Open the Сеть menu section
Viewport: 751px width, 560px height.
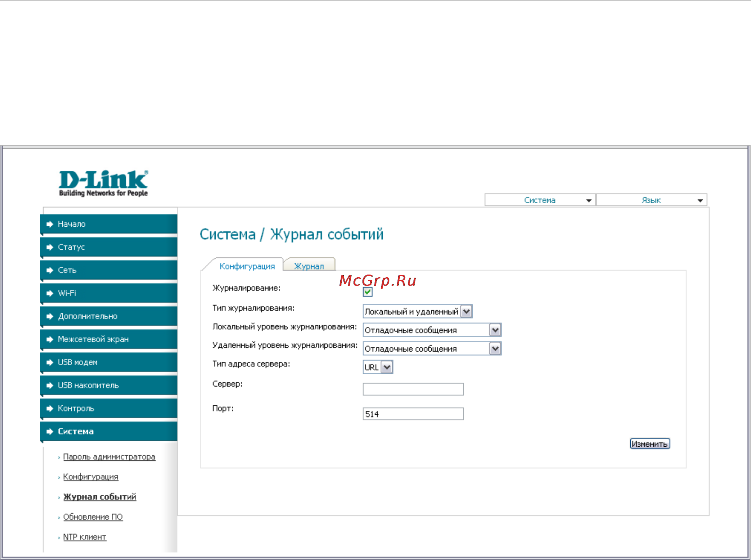(x=109, y=270)
